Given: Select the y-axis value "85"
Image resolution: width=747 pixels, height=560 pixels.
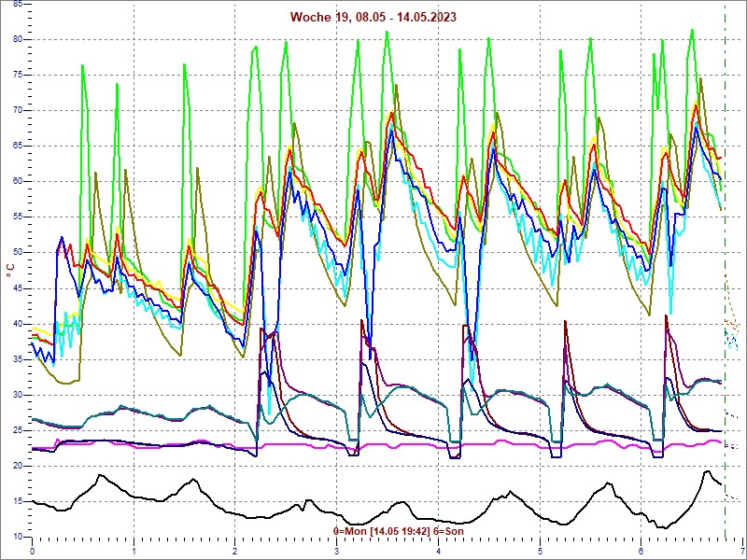Looking at the screenshot, I should [17, 4].
